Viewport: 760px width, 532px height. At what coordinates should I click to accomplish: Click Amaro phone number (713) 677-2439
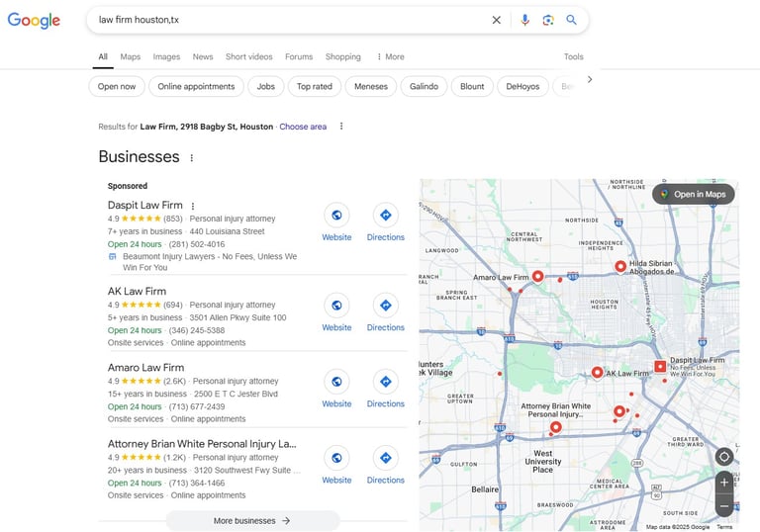point(197,406)
